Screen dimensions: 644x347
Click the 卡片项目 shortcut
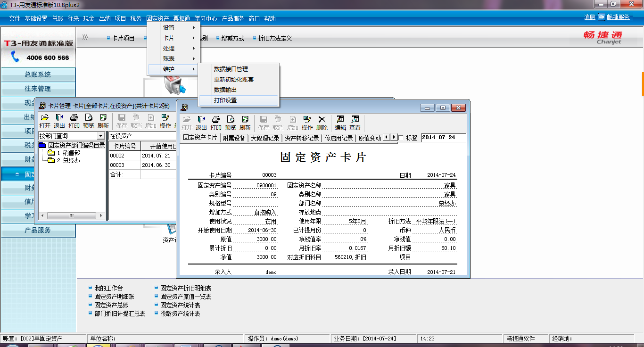pyautogui.click(x=124, y=39)
